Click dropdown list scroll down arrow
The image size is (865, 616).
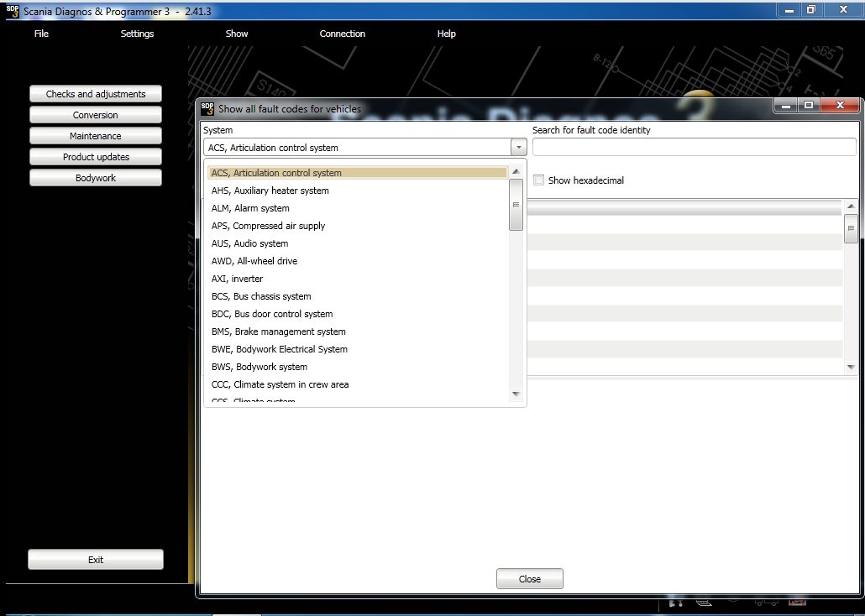[x=516, y=394]
